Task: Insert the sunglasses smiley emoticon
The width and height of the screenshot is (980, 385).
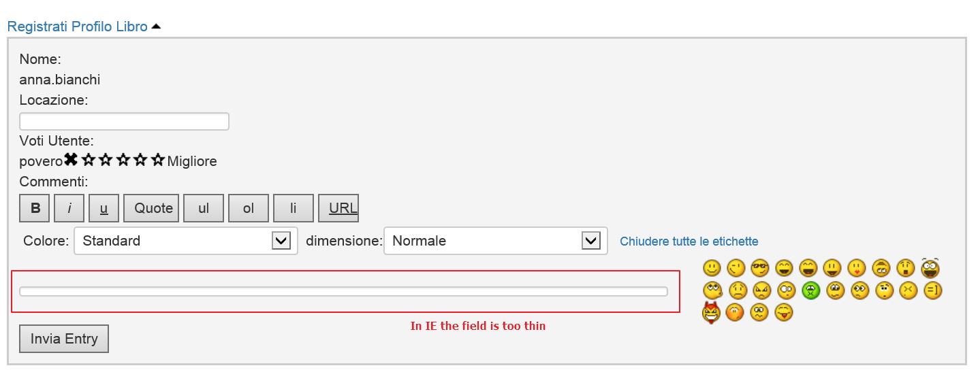Action: coord(759,268)
